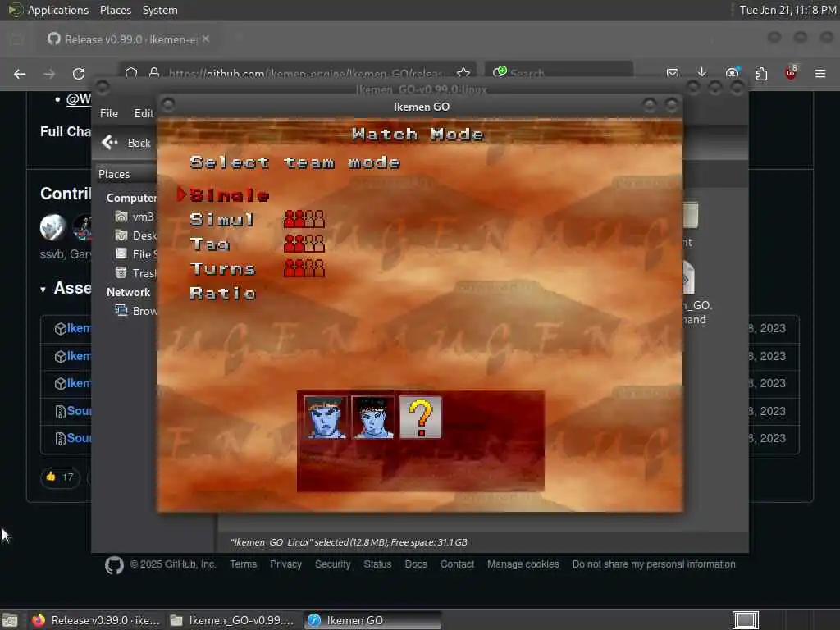This screenshot has height=630, width=840.
Task: Open the Pocket save icon in Firefox
Action: point(673,73)
